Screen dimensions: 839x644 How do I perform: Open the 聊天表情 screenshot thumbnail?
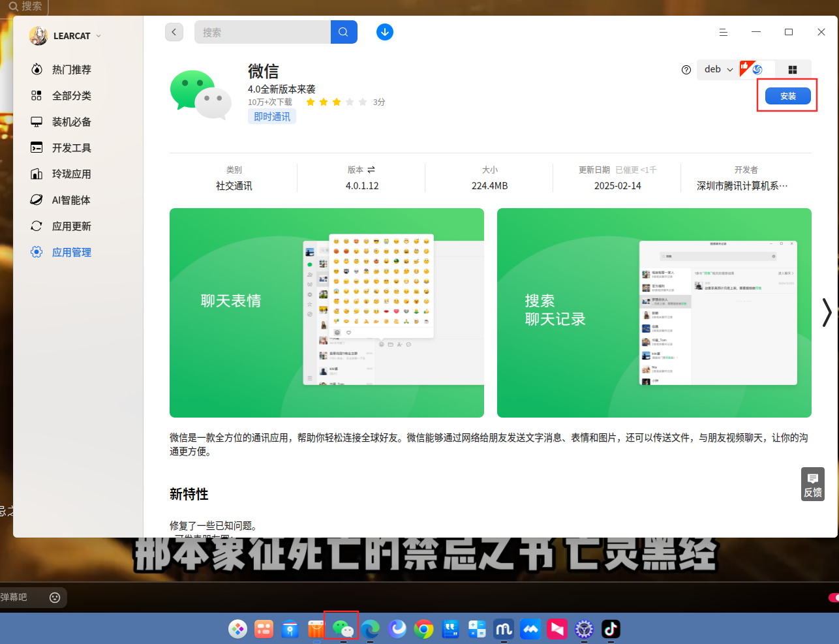click(x=327, y=313)
